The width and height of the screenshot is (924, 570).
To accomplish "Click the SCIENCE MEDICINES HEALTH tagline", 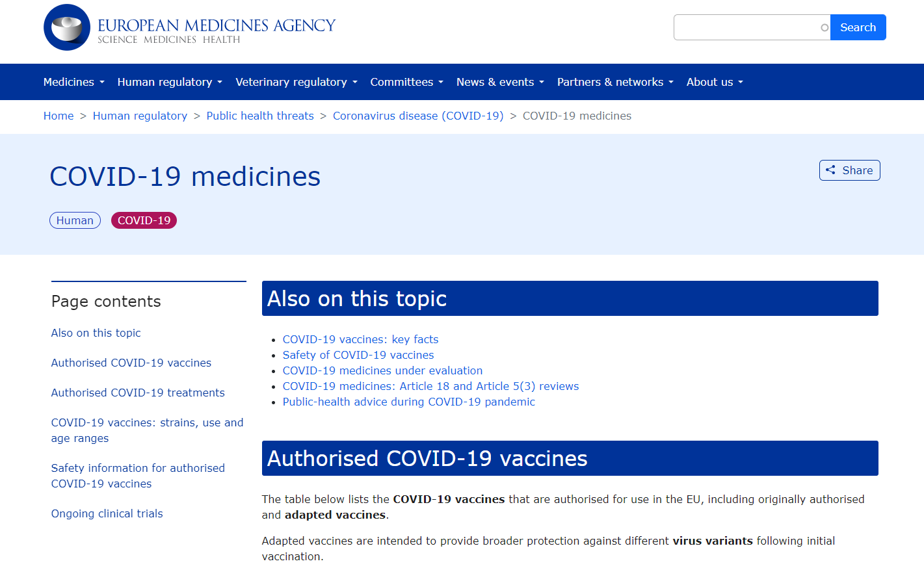I will pos(169,40).
